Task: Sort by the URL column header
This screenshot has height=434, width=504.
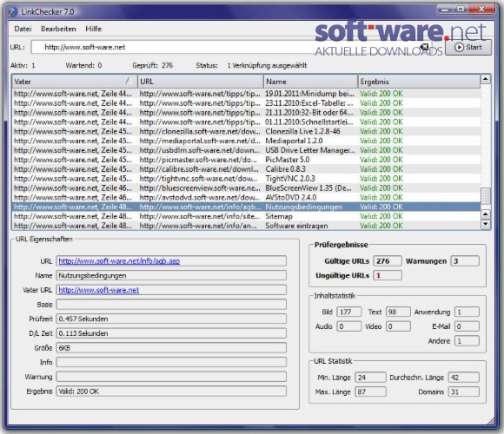Action: tap(200, 82)
